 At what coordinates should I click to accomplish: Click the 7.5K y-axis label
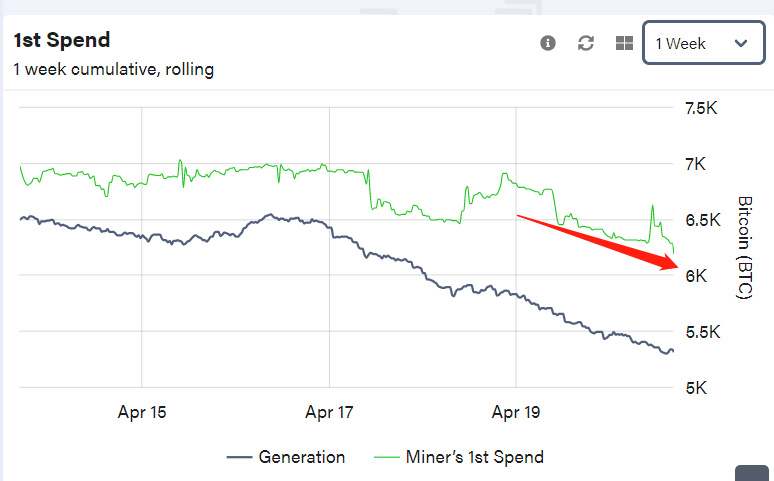point(701,108)
